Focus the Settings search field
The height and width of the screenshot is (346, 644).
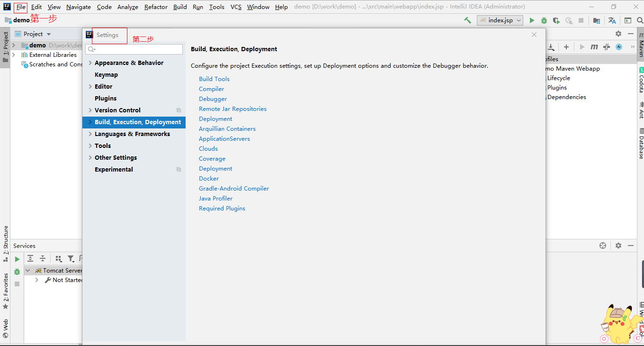[x=134, y=49]
